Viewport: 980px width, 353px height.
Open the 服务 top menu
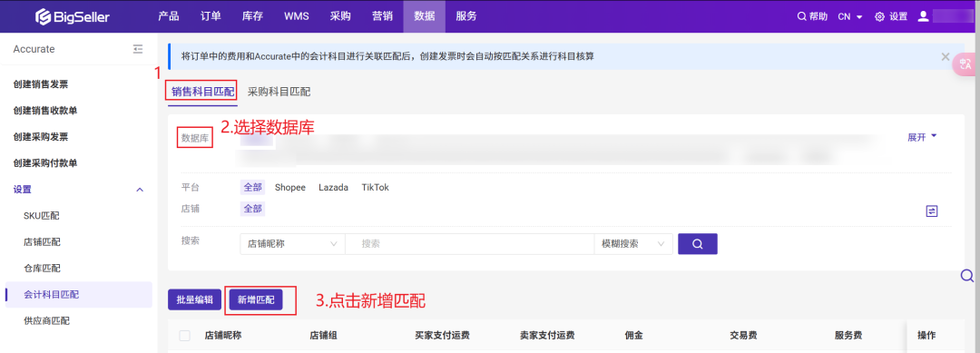click(466, 16)
